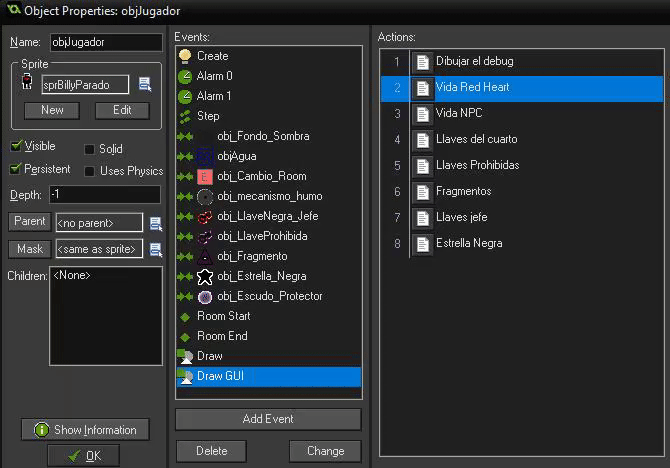Image resolution: width=670 pixels, height=468 pixels.
Task: Open the parent selection menu icon
Action: 156,224
